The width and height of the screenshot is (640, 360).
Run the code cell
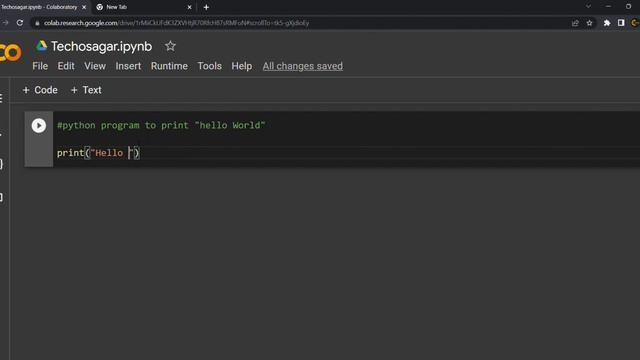pos(39,126)
